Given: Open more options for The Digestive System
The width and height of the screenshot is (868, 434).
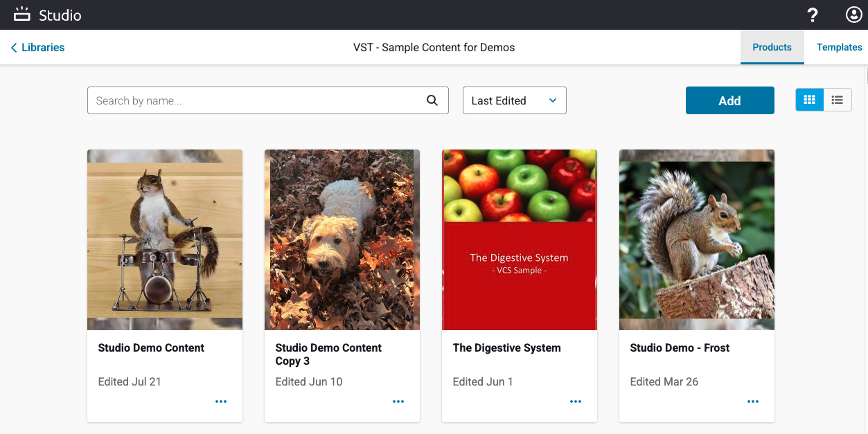Looking at the screenshot, I should tap(576, 401).
